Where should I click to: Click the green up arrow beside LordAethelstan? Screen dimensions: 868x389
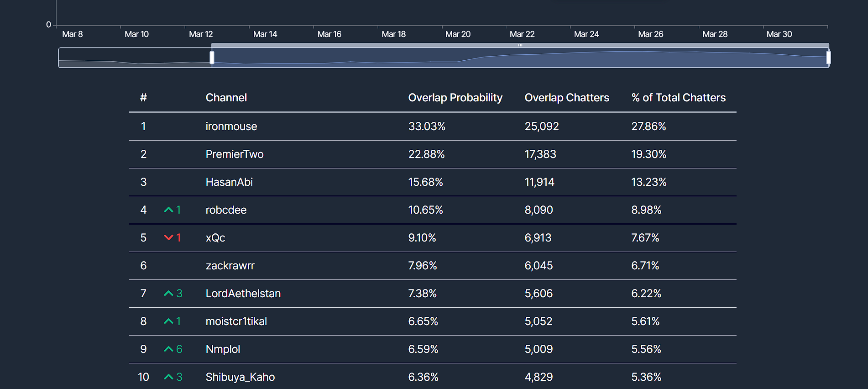click(168, 294)
